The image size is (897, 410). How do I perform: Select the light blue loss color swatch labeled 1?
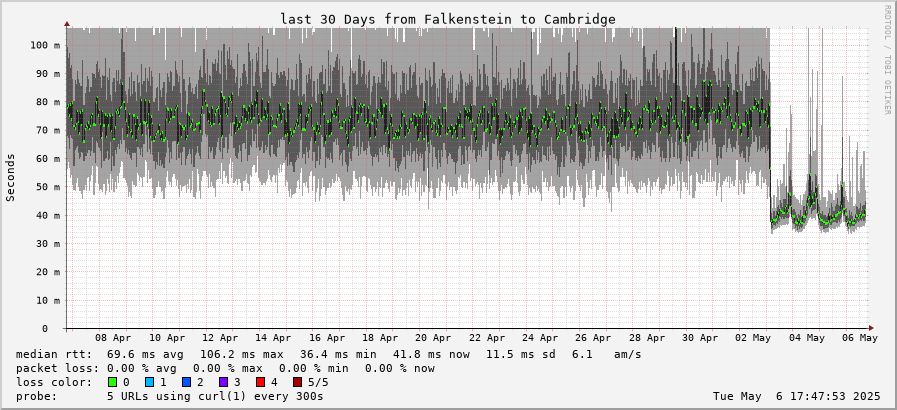click(x=149, y=382)
